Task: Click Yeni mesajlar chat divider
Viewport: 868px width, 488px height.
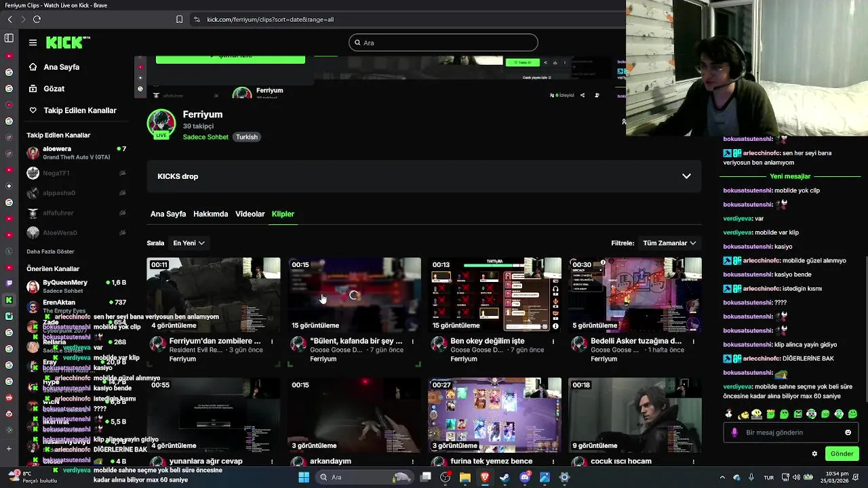Action: click(790, 177)
